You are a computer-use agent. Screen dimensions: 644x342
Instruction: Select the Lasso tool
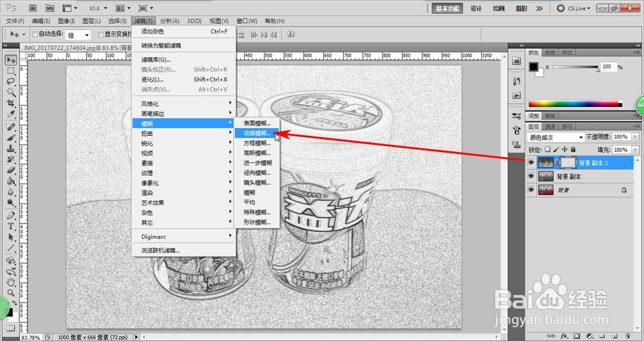pyautogui.click(x=11, y=81)
